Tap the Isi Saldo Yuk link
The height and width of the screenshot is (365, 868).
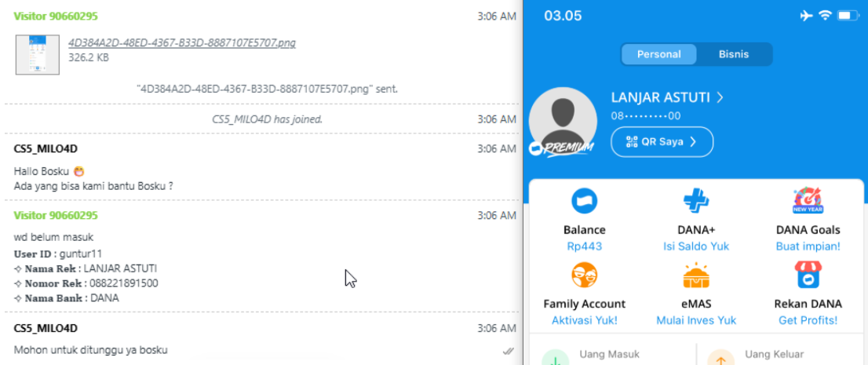pyautogui.click(x=696, y=246)
